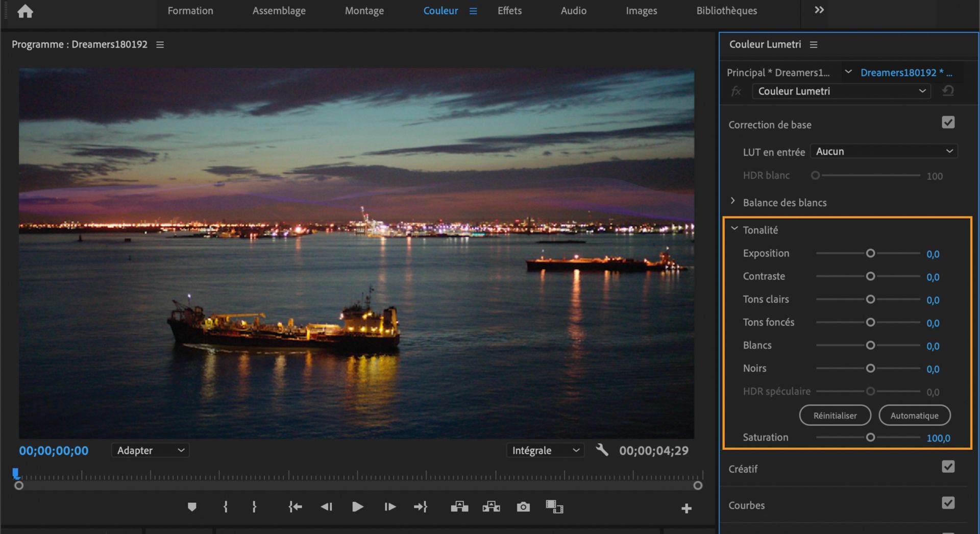
Task: Add a marker with the marker icon
Action: point(192,507)
